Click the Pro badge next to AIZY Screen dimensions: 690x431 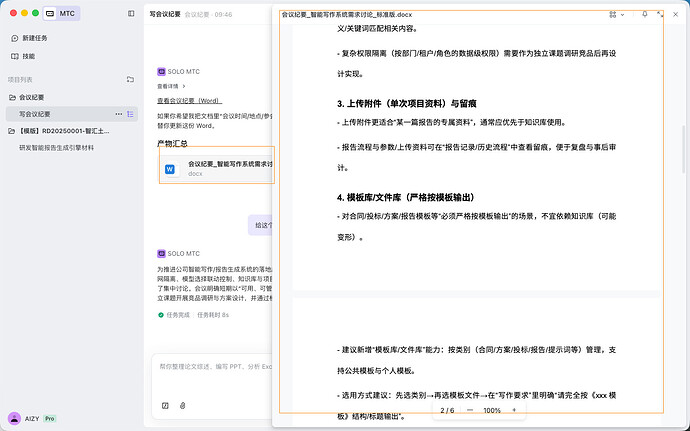coord(50,419)
